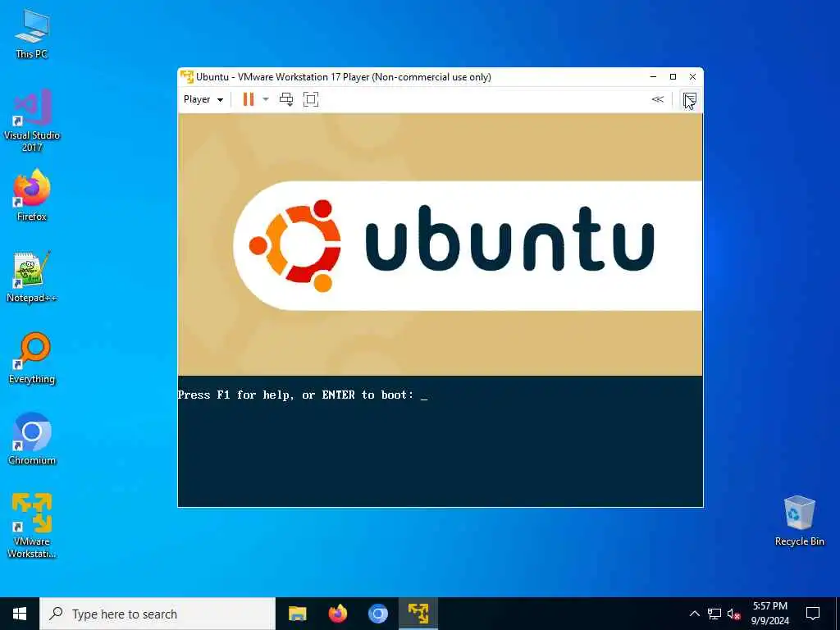Enter VMware full screen mode
Screen dimensions: 840x630
click(311, 99)
